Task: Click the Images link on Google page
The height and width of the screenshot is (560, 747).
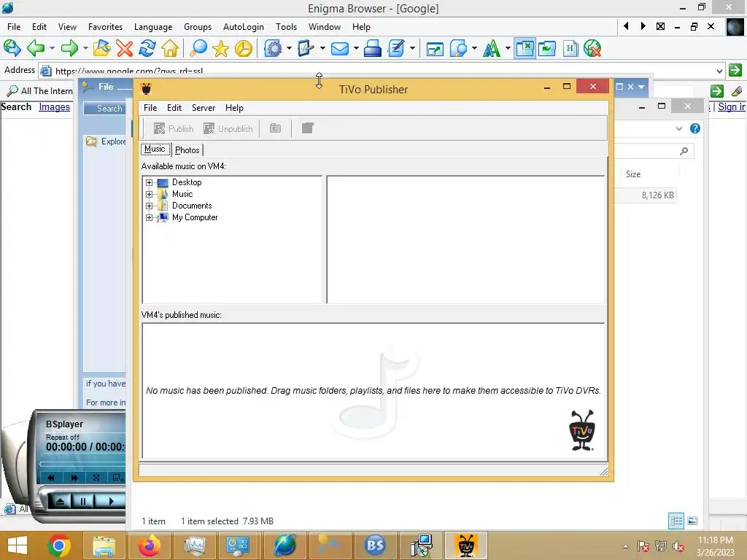Action: pyautogui.click(x=54, y=107)
